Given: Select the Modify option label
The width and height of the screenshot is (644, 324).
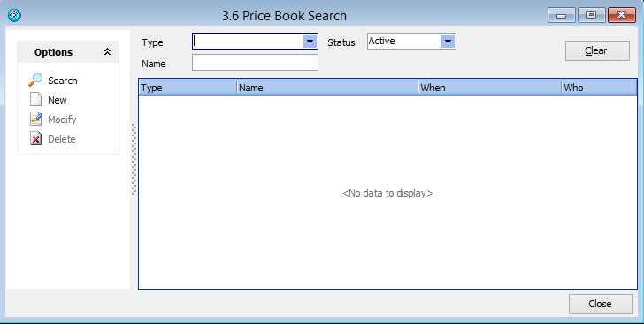Looking at the screenshot, I should point(62,120).
